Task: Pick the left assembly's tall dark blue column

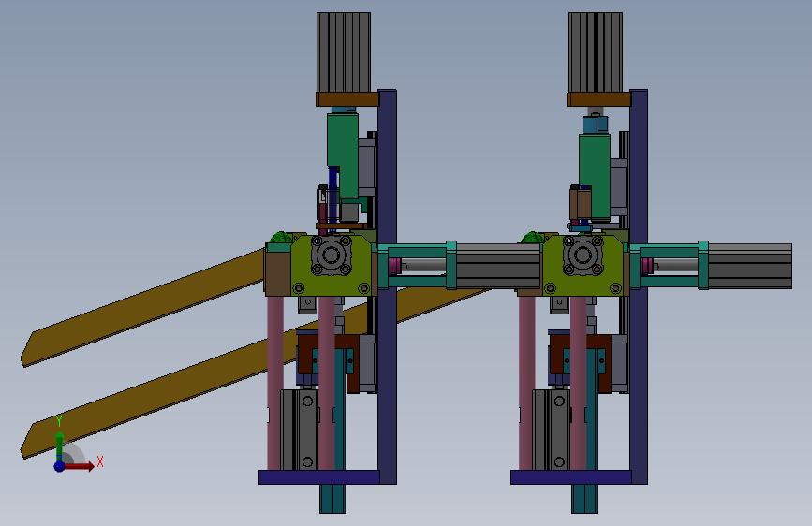Action: [388, 286]
